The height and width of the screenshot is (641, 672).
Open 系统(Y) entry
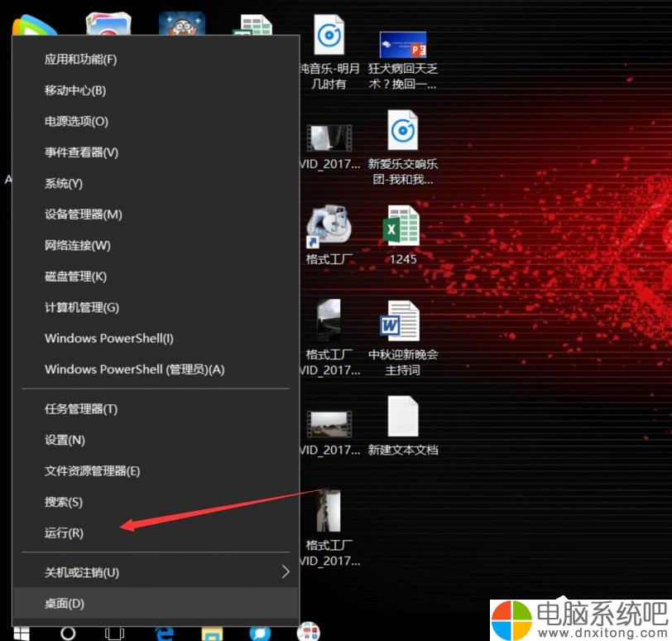(156, 184)
